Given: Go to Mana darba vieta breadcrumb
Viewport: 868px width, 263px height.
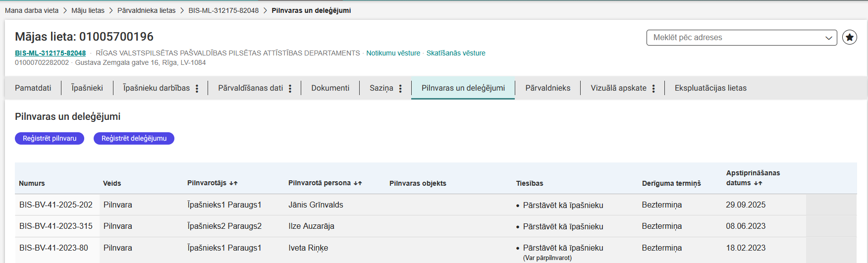Looking at the screenshot, I should point(32,10).
